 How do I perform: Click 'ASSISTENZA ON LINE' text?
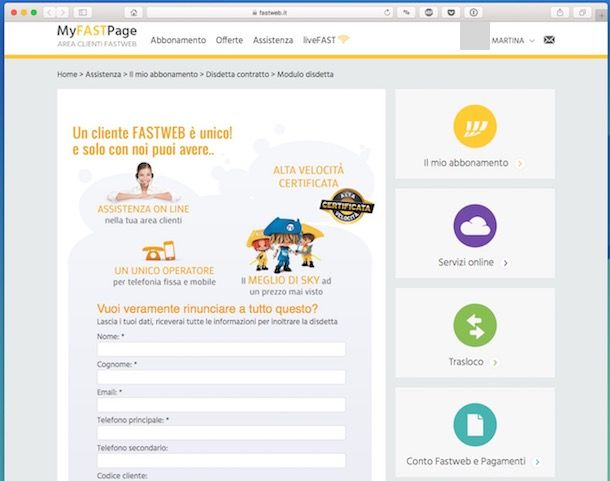[x=144, y=209]
